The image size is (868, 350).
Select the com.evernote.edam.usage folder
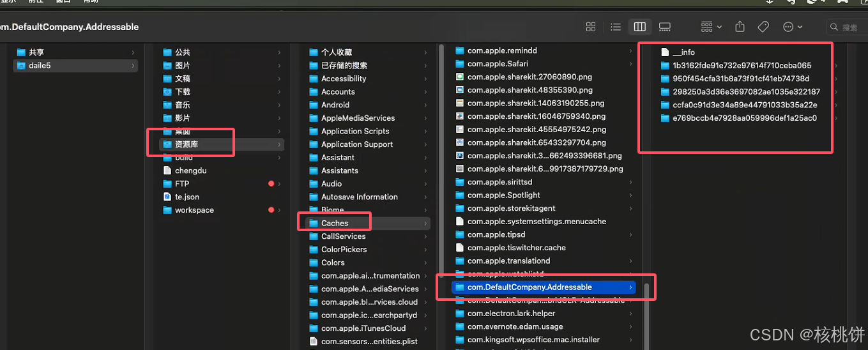(544, 326)
